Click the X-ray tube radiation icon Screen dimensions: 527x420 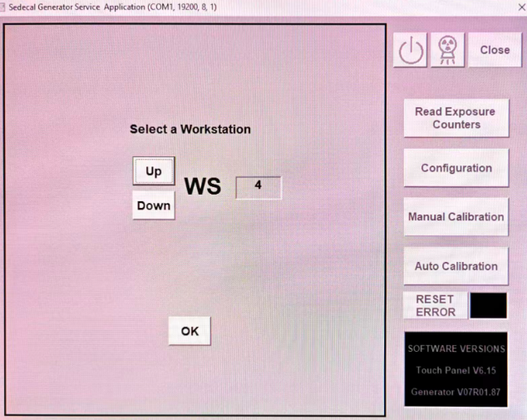[x=448, y=50]
